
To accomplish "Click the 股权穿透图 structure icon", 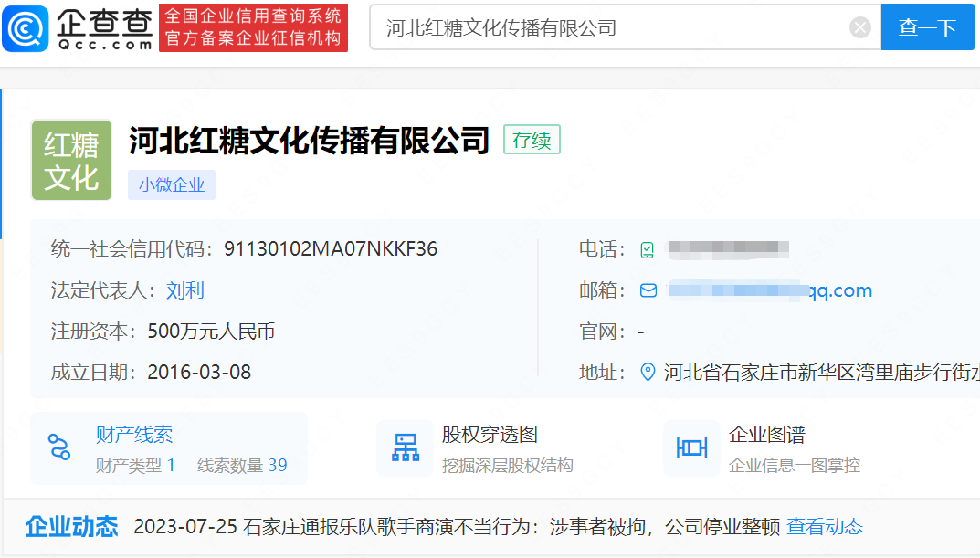I will coord(405,448).
